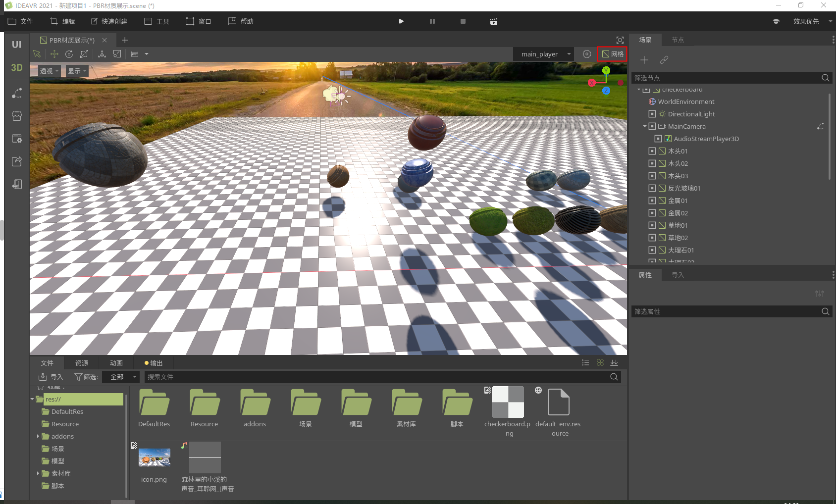
Task: Click the MainCamera script icon on right
Action: (821, 126)
